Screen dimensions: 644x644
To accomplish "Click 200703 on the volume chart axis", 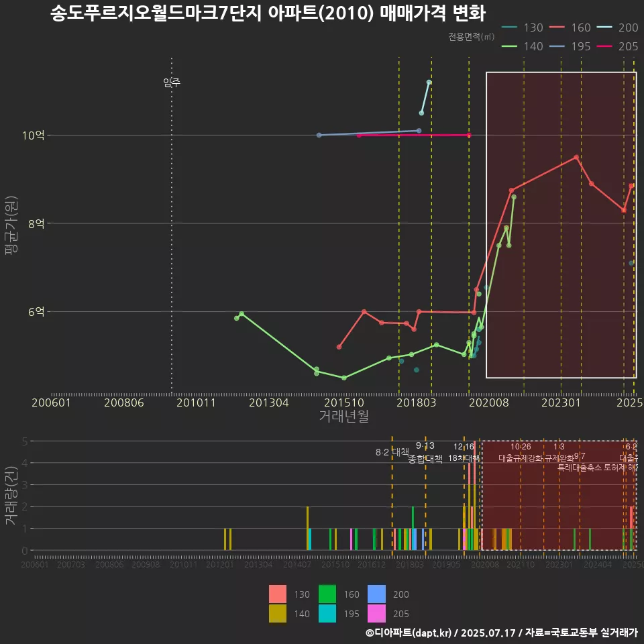I will coord(71,565).
